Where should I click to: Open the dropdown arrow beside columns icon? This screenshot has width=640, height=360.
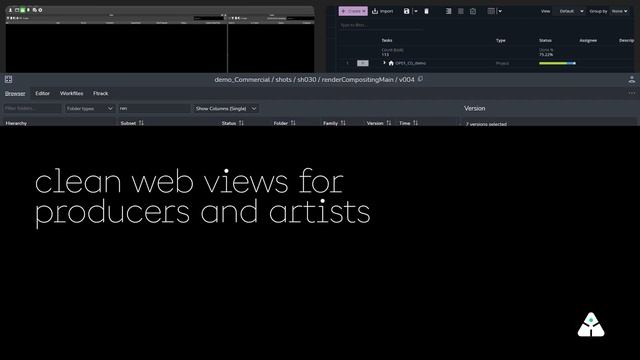pos(500,11)
